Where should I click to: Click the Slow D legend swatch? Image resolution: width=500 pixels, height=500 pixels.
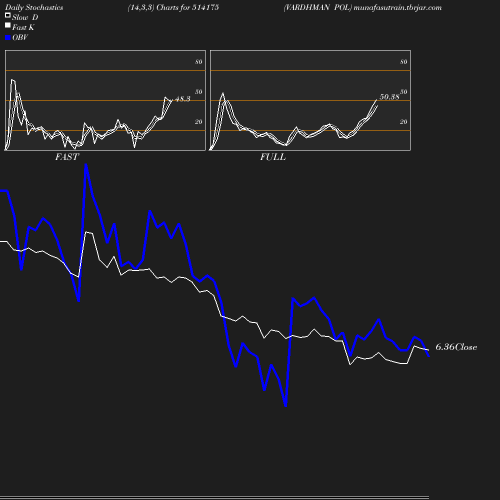click(8, 15)
